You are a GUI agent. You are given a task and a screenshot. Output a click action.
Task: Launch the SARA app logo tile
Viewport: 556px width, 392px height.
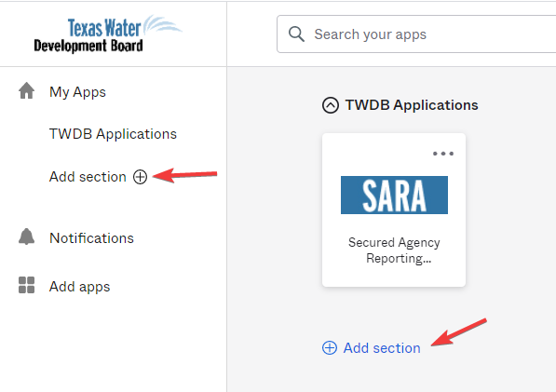(x=394, y=195)
